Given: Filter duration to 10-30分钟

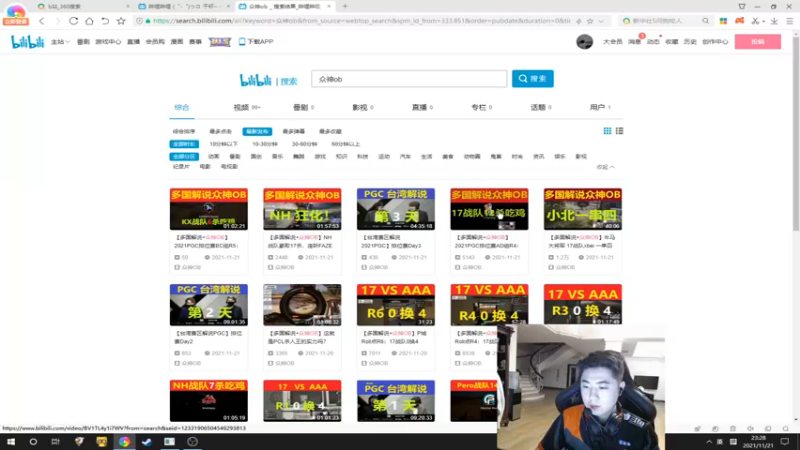Looking at the screenshot, I should (265, 144).
